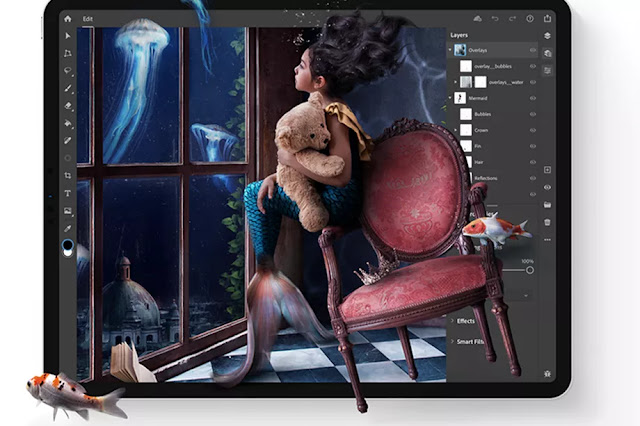Hide the Overlays layer group

[533, 50]
